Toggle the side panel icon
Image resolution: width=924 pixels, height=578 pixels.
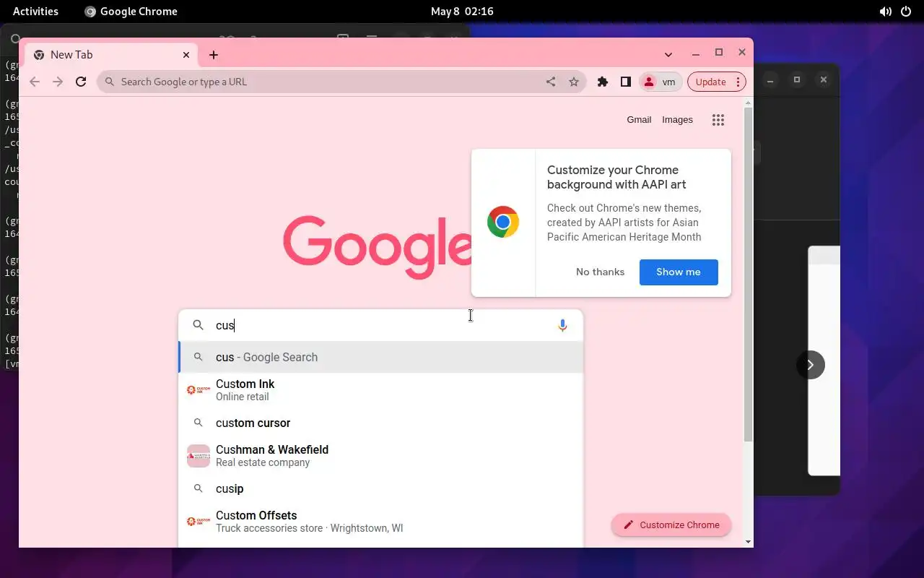pos(626,82)
